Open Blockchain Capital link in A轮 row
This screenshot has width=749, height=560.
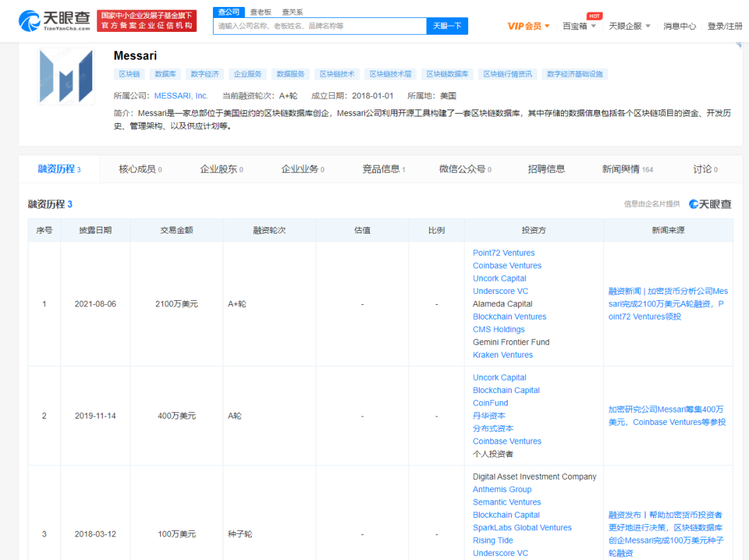click(506, 390)
